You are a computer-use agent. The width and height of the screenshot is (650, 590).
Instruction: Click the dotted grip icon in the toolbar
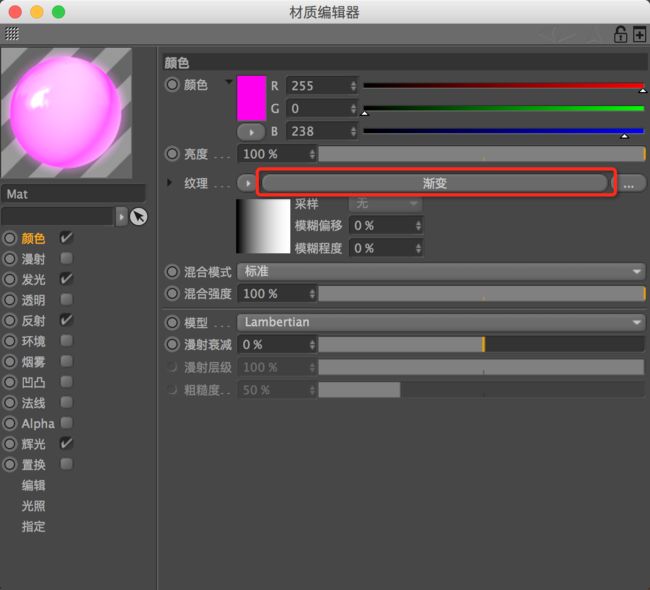coord(12,34)
